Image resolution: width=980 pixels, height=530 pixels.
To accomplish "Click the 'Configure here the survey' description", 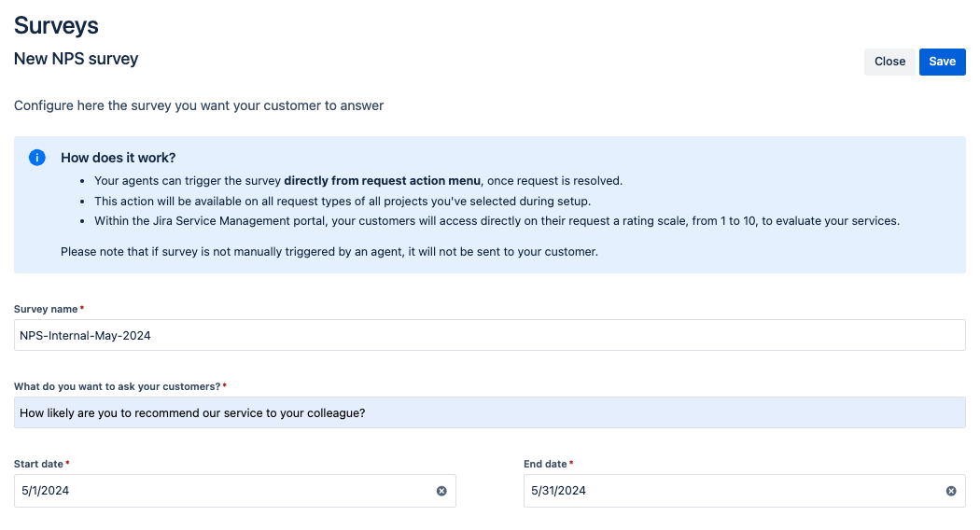I will point(199,105).
